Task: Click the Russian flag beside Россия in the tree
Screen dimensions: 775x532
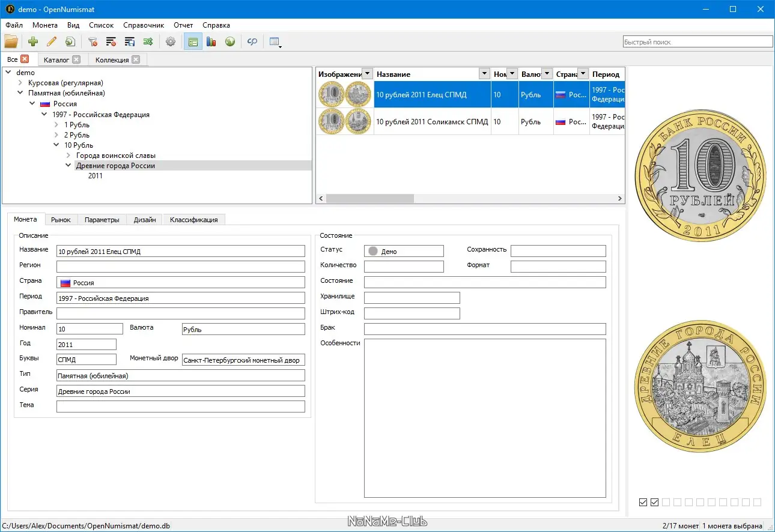Action: 44,104
